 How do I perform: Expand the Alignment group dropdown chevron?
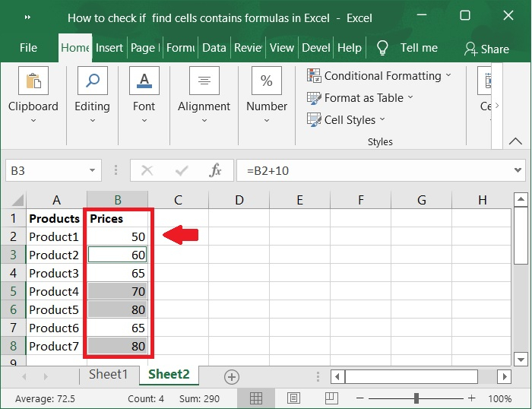[204, 120]
